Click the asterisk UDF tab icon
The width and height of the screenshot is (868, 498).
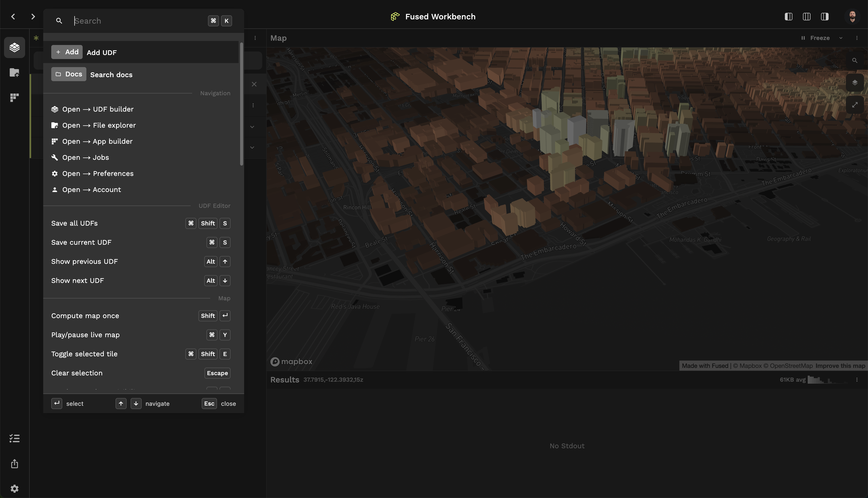[x=36, y=38]
